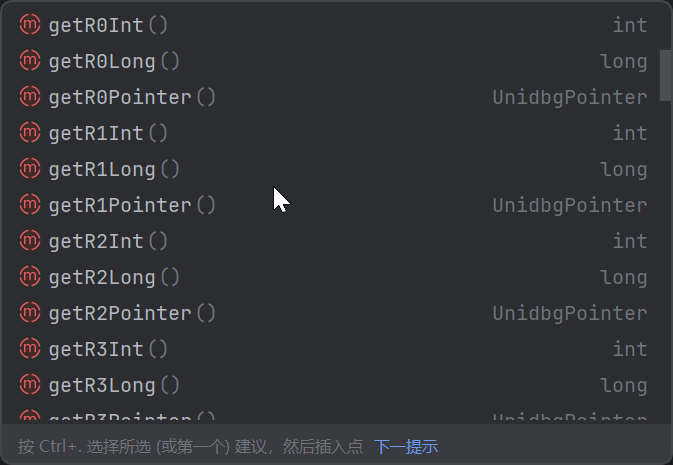Image resolution: width=673 pixels, height=465 pixels.
Task: Select getR2Long() in the autocomplete list
Action: (x=330, y=277)
